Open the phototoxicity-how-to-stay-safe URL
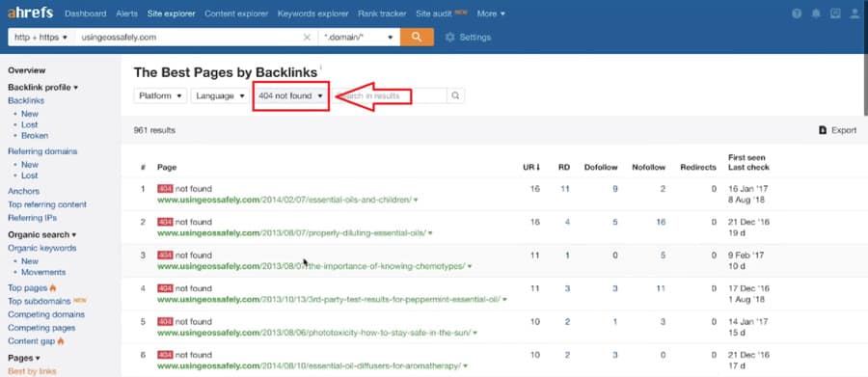The height and width of the screenshot is (377, 868). coord(313,333)
